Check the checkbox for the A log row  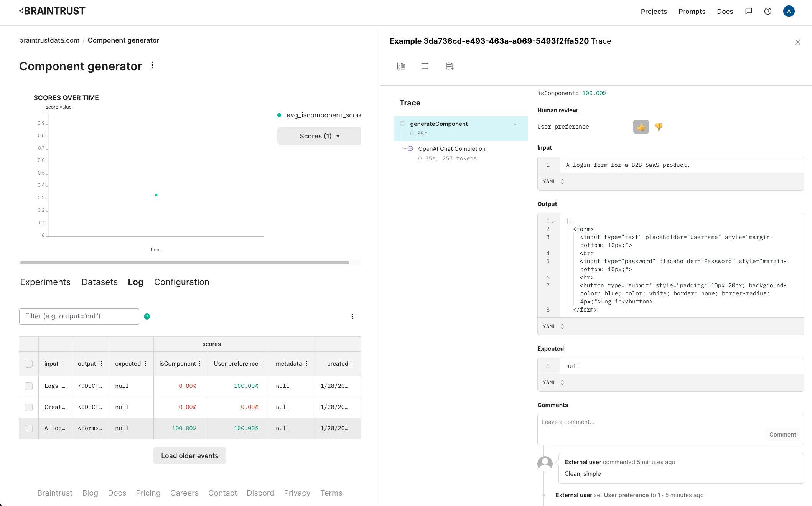tap(29, 429)
